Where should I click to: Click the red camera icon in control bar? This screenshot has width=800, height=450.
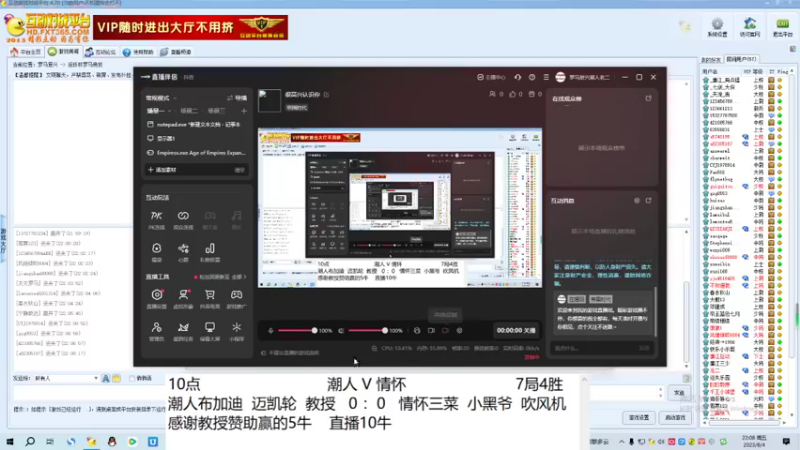pyautogui.click(x=445, y=331)
